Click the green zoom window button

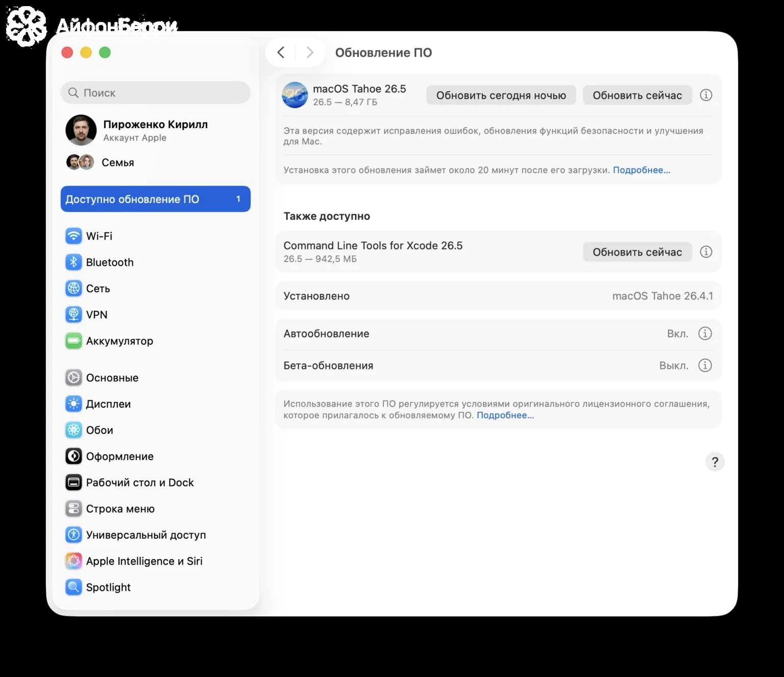point(105,53)
